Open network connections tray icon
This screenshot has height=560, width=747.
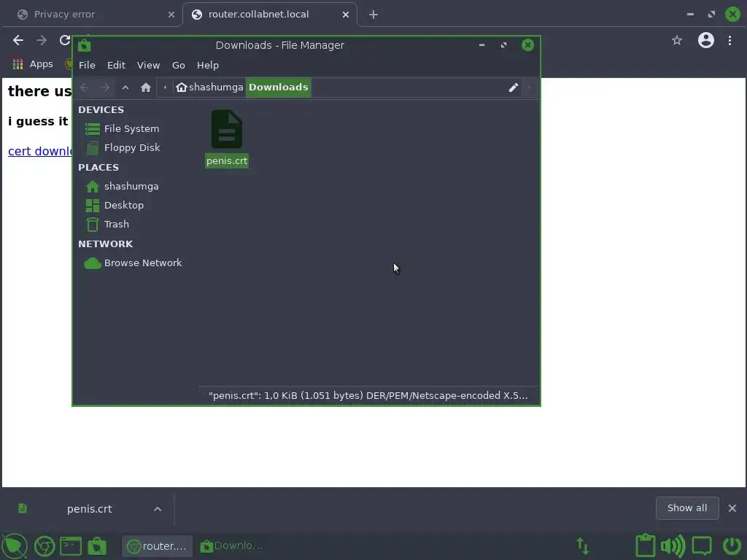[x=583, y=546]
